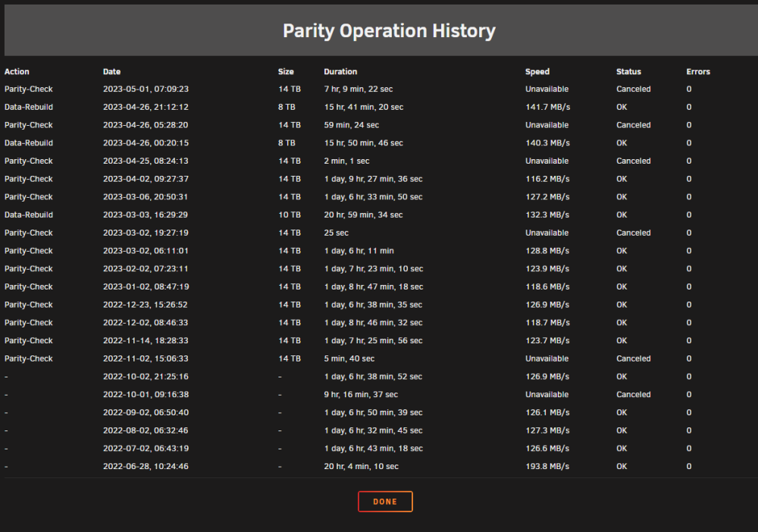This screenshot has height=532, width=758.
Task: Select date 2022-11-14, 18:28:33
Action: pyautogui.click(x=146, y=341)
